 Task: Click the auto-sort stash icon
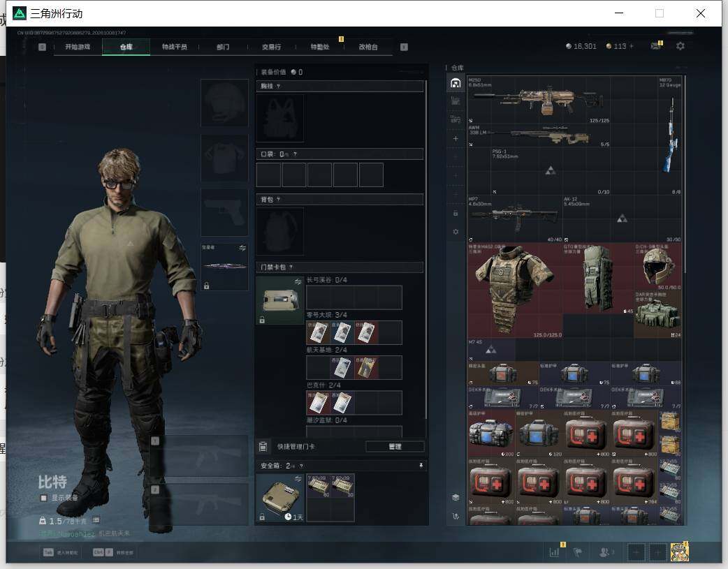(456, 516)
